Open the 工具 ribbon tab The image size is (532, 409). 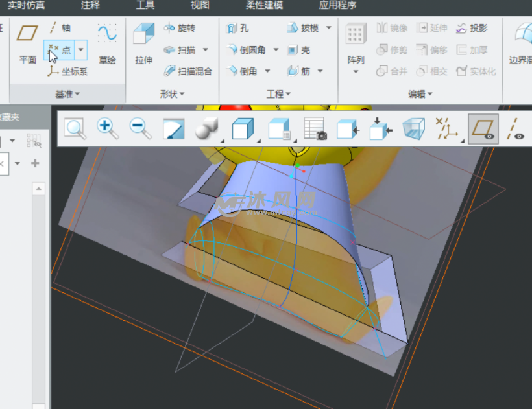point(145,5)
